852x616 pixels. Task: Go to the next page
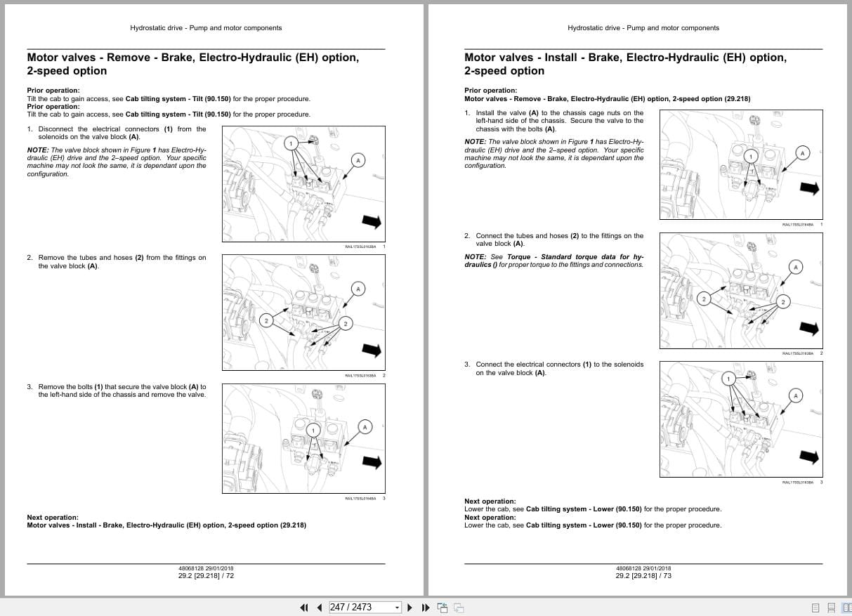coord(409,608)
